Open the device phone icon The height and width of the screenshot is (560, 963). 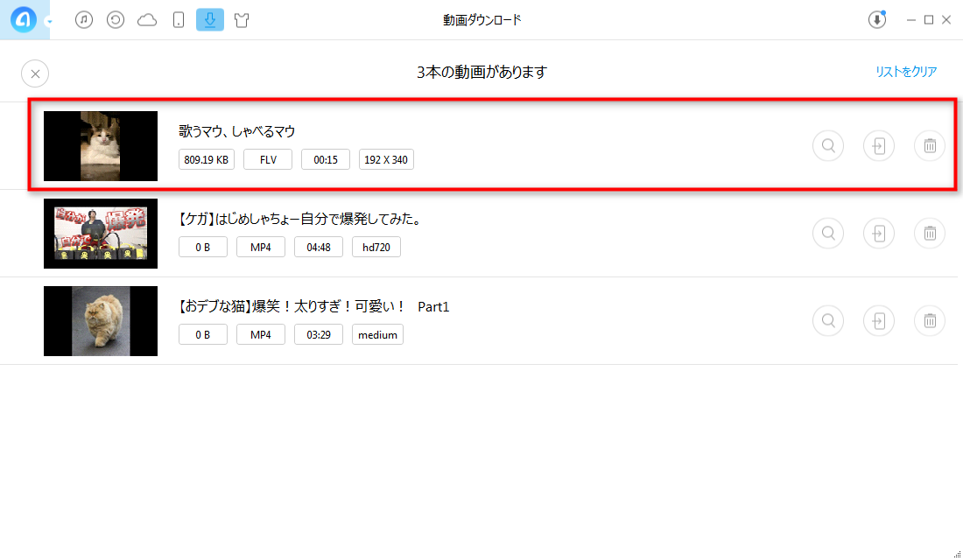tap(178, 19)
